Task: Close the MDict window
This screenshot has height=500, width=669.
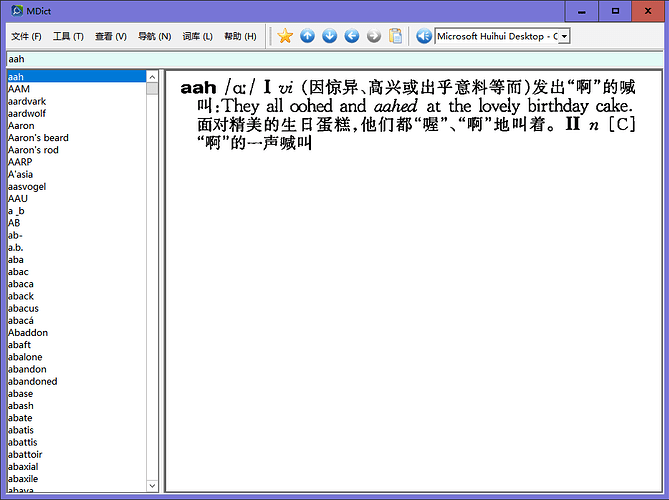Action: (x=648, y=11)
